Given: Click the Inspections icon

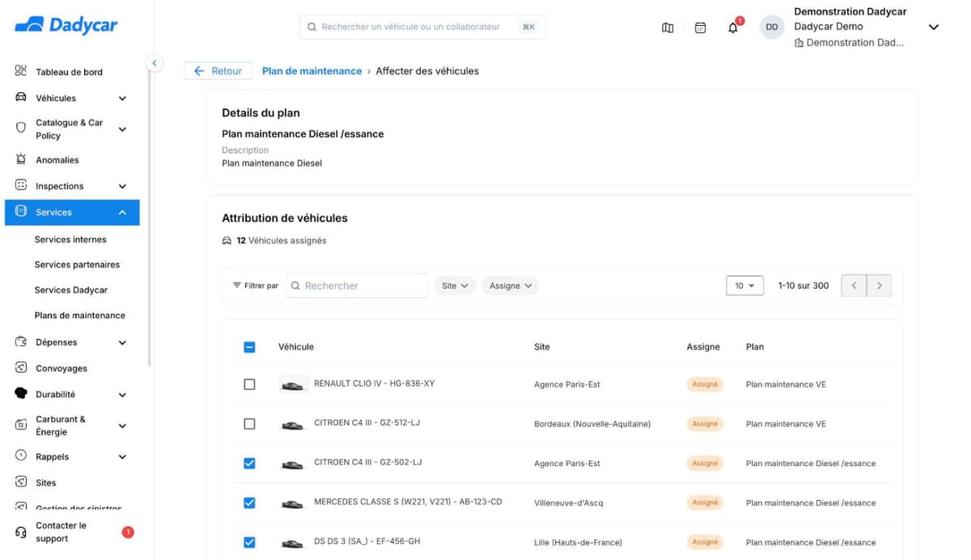Looking at the screenshot, I should point(21,185).
